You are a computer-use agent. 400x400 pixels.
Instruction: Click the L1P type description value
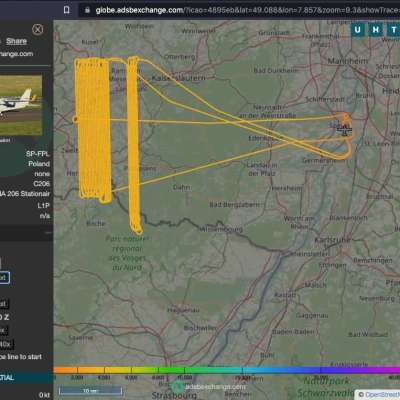point(43,205)
